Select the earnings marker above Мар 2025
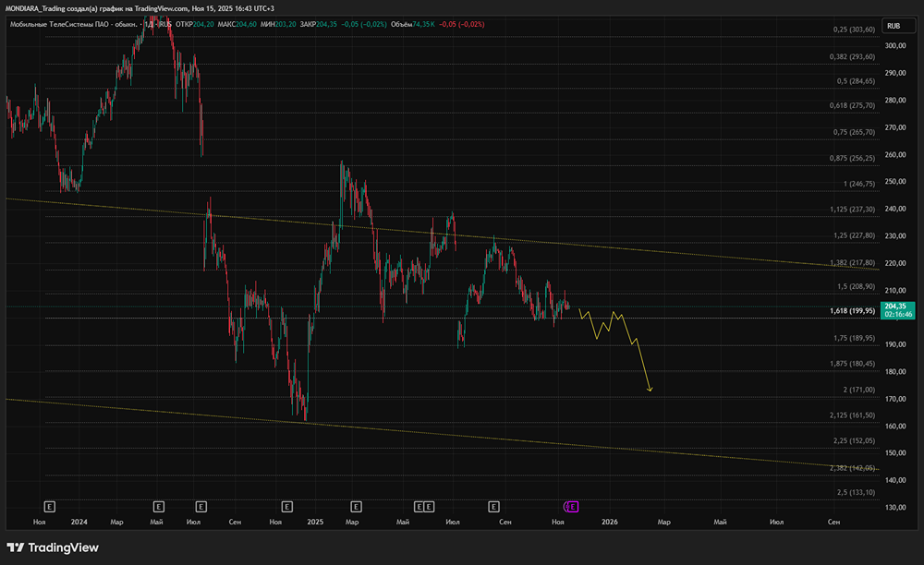924x565 pixels. coord(356,506)
